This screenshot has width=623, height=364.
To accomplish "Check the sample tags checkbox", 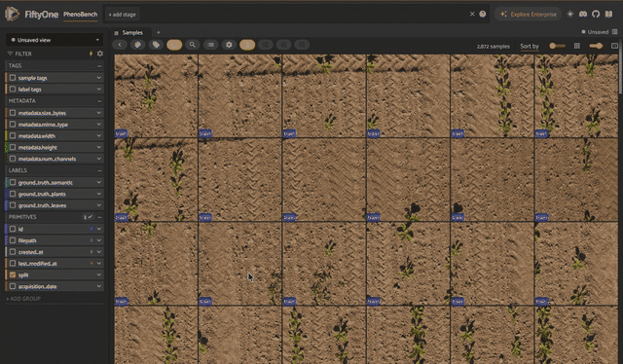I will pyautogui.click(x=13, y=78).
